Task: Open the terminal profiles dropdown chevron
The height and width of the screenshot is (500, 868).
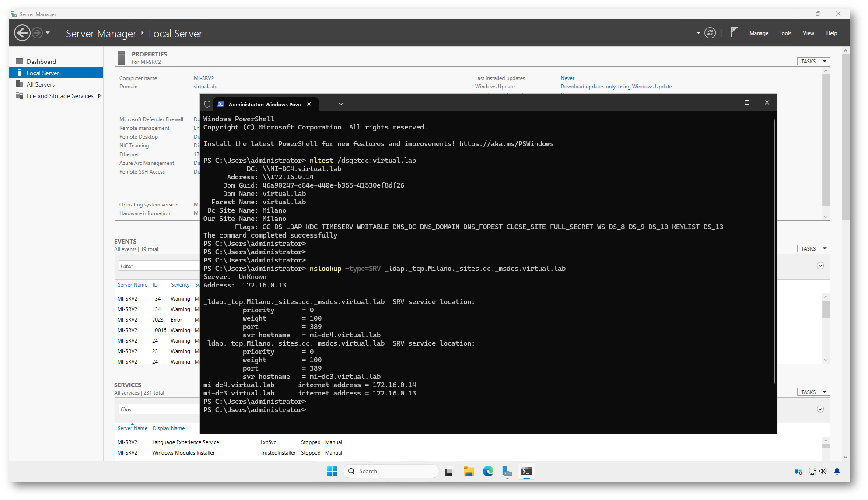Action: (x=341, y=104)
